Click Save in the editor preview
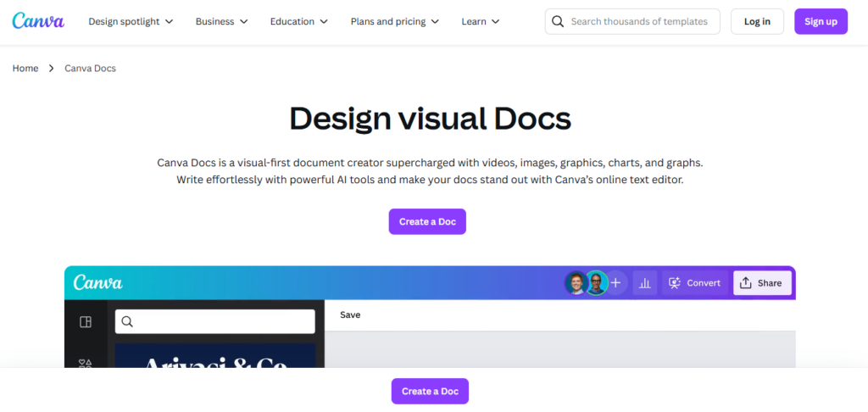This screenshot has height=412, width=868. click(350, 315)
